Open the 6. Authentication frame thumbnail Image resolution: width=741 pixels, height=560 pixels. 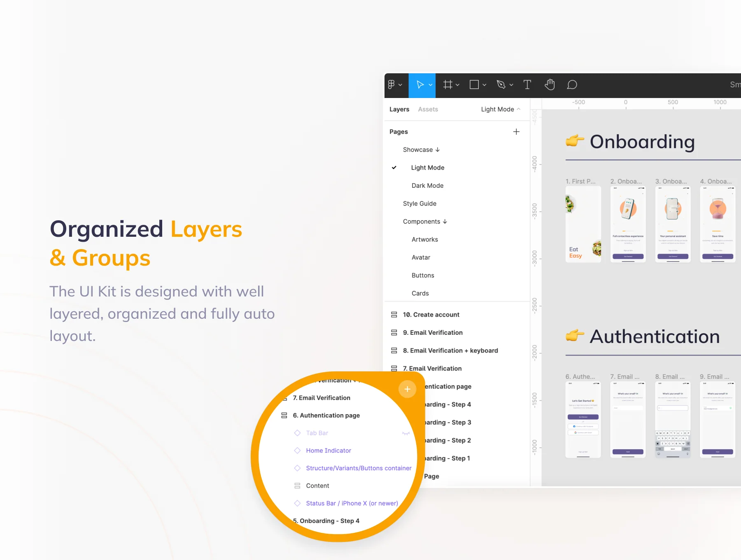click(583, 420)
